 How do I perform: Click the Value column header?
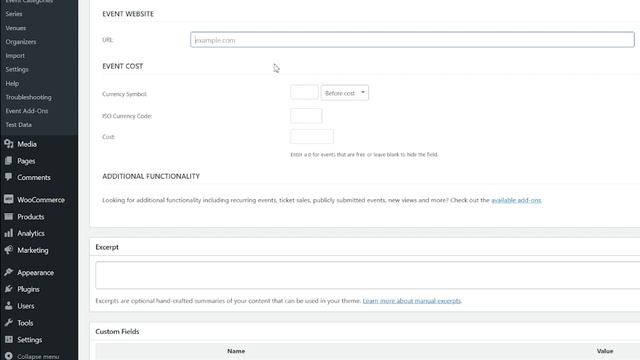(605, 351)
